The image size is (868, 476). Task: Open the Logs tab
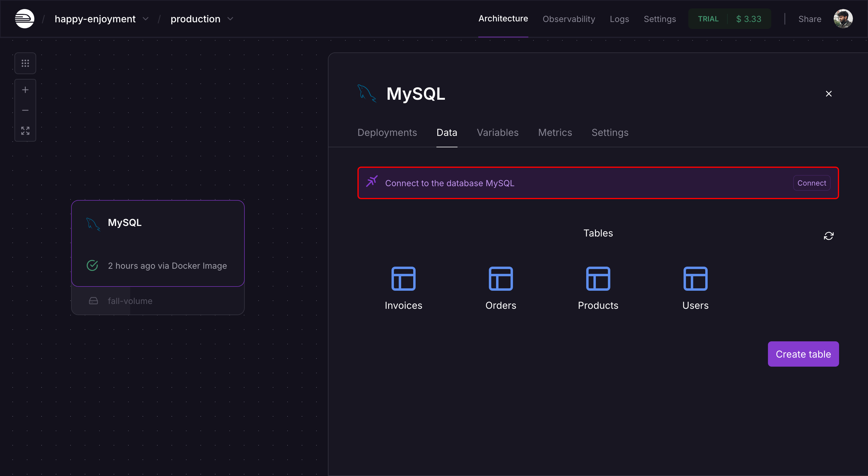[619, 19]
